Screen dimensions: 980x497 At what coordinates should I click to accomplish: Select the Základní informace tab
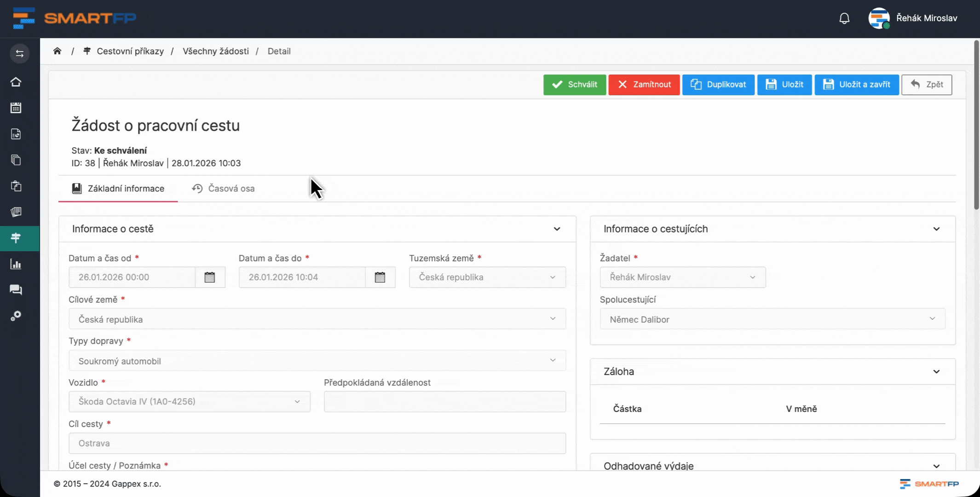(x=118, y=189)
